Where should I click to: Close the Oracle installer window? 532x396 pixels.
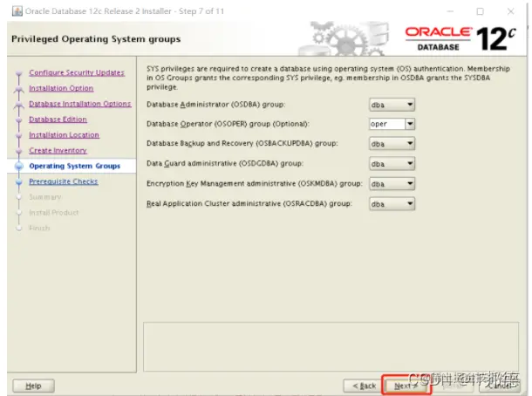click(510, 11)
